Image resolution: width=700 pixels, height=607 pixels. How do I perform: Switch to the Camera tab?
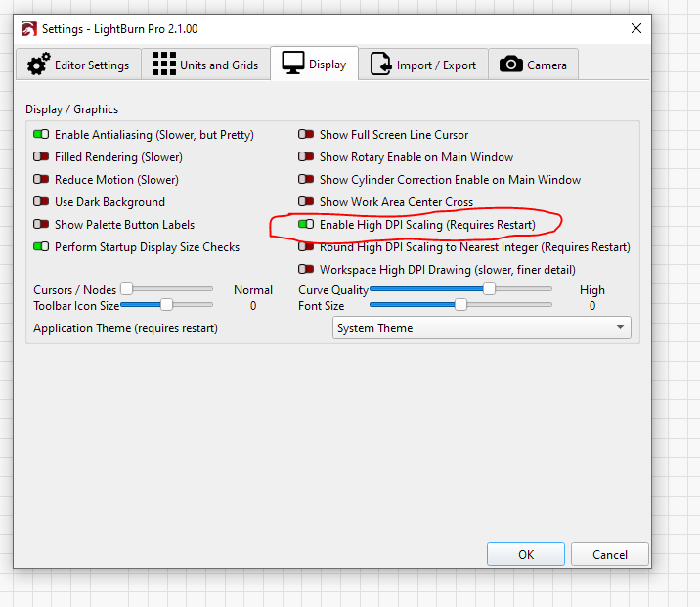pos(534,65)
